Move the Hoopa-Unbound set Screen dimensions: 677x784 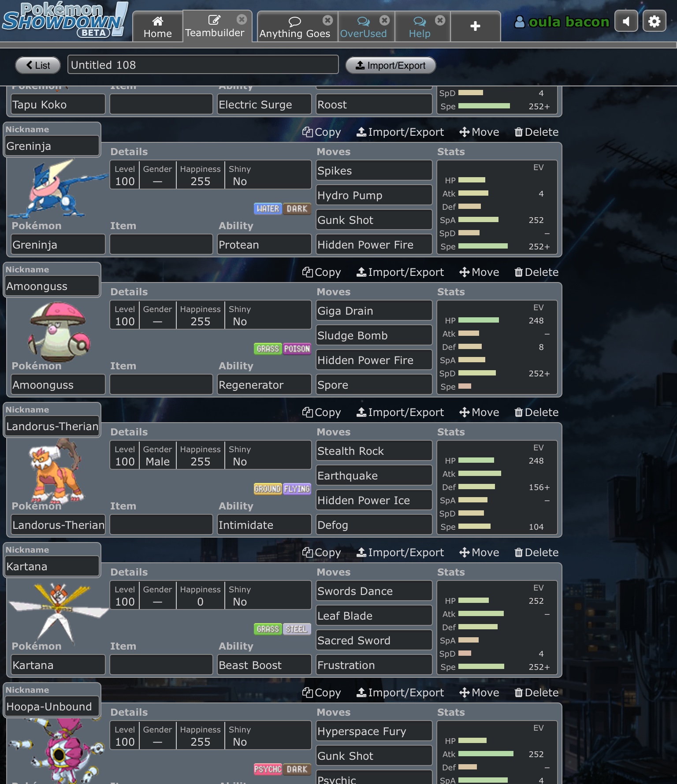pos(479,693)
